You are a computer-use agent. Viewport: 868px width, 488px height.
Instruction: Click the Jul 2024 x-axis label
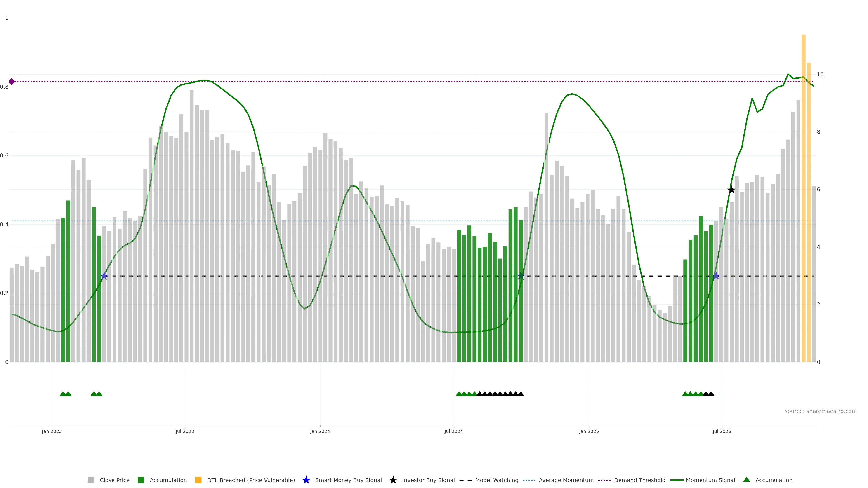pyautogui.click(x=453, y=432)
